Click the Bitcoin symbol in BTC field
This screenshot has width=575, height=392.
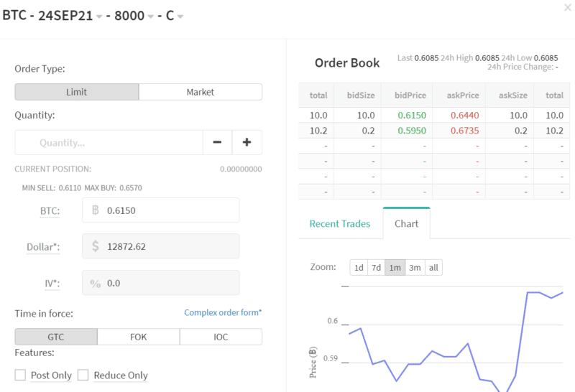pyautogui.click(x=96, y=210)
